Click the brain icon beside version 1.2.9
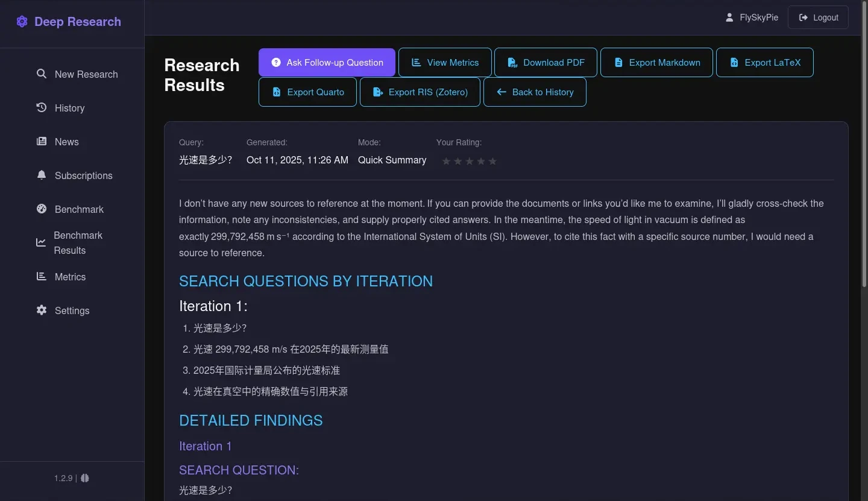Viewport: 868px width, 501px height. (85, 478)
